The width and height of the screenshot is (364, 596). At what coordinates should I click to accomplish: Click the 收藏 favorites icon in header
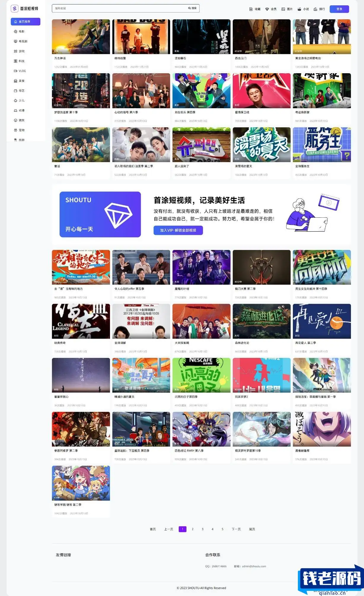(251, 9)
